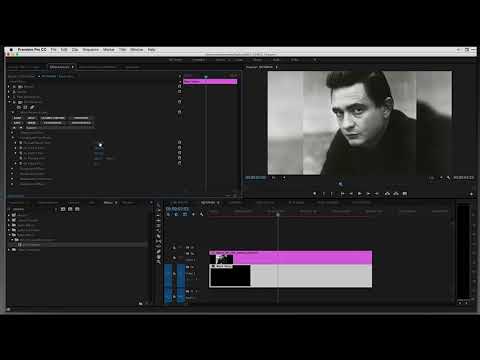Click the Lift button in Program monitor
Viewport: 480px width, 360px height.
click(x=387, y=194)
